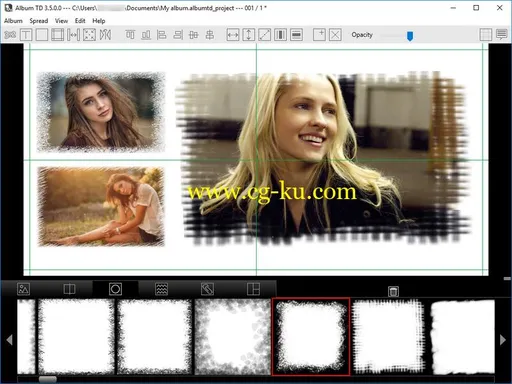Image resolution: width=512 pixels, height=384 pixels.
Task: Click the vertical bar distribute icon
Action: (280, 35)
